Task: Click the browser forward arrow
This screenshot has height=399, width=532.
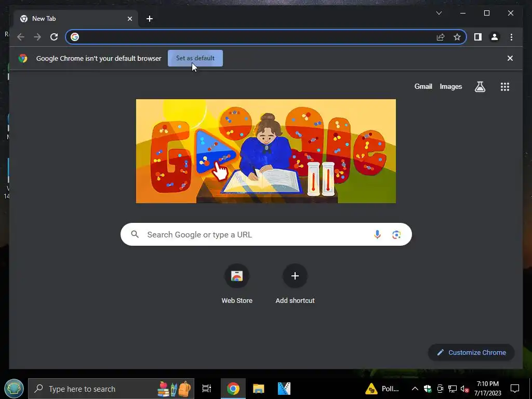Action: point(37,37)
